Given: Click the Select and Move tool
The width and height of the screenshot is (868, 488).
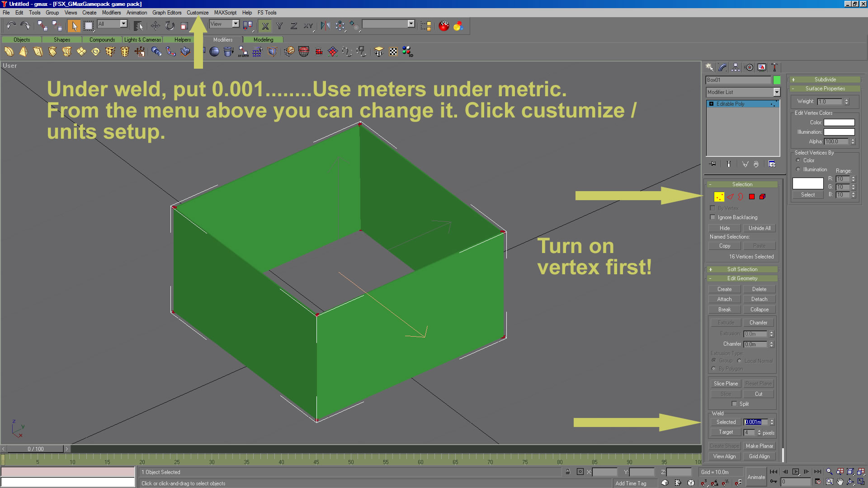Looking at the screenshot, I should point(155,26).
